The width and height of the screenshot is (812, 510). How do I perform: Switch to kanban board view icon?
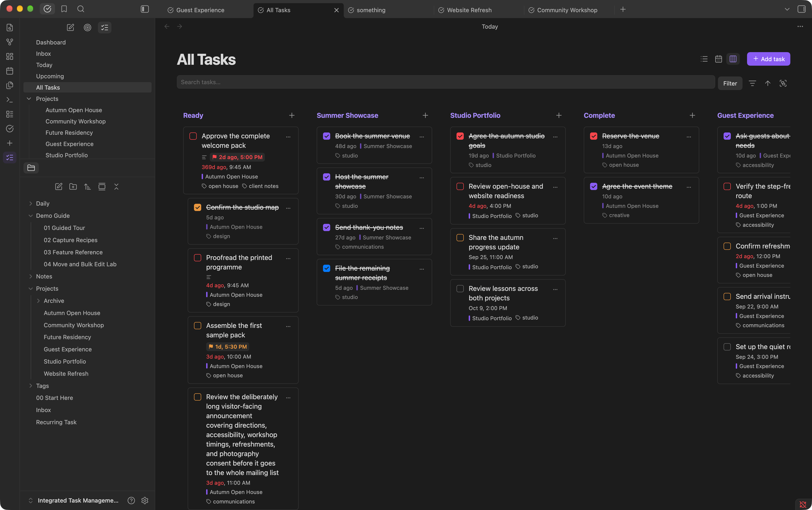click(733, 59)
